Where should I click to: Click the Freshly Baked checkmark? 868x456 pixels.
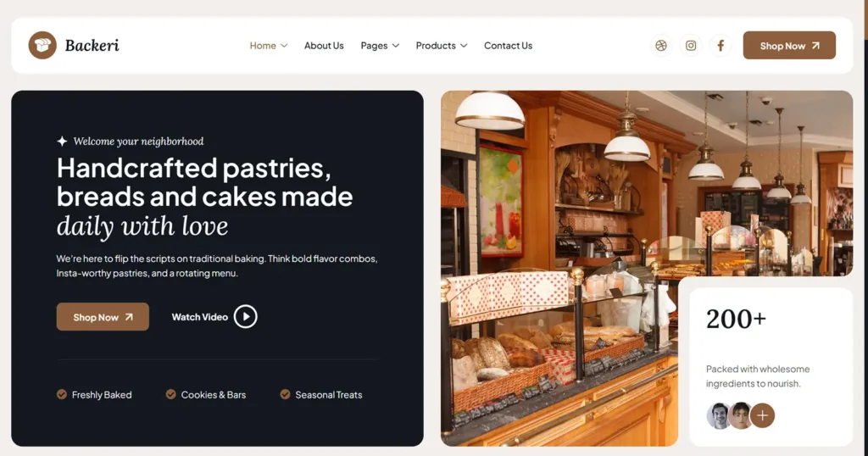coord(61,394)
